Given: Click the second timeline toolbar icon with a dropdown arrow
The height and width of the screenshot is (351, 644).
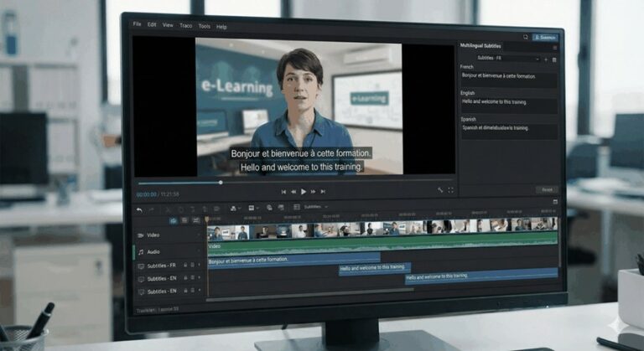Looking at the screenshot, I should [x=252, y=208].
